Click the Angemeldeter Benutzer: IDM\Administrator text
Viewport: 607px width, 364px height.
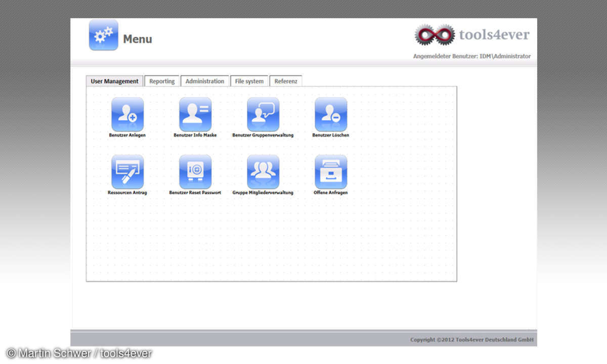coord(472,56)
